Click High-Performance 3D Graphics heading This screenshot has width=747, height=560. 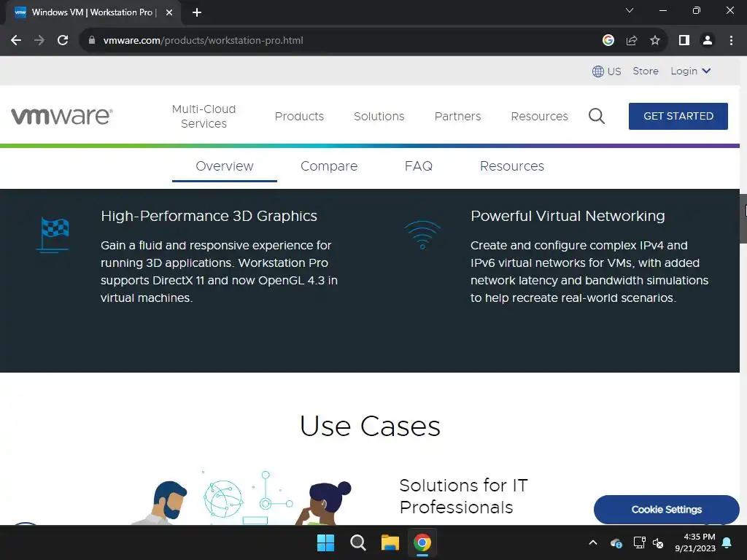click(x=209, y=216)
